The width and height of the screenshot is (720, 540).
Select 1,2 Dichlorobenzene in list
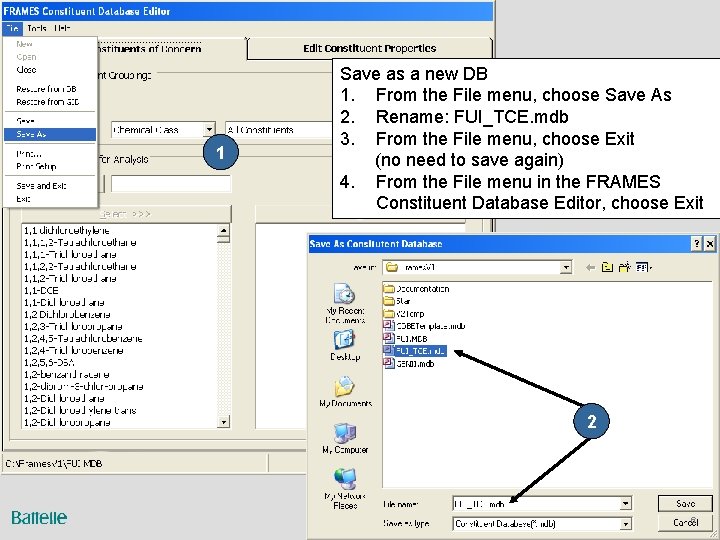pyautogui.click(x=67, y=315)
